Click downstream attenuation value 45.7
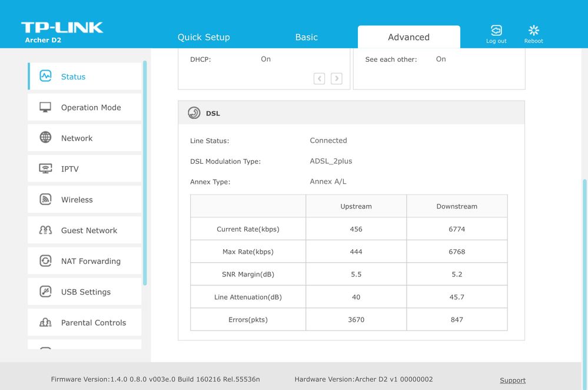The width and height of the screenshot is (588, 390). click(457, 297)
